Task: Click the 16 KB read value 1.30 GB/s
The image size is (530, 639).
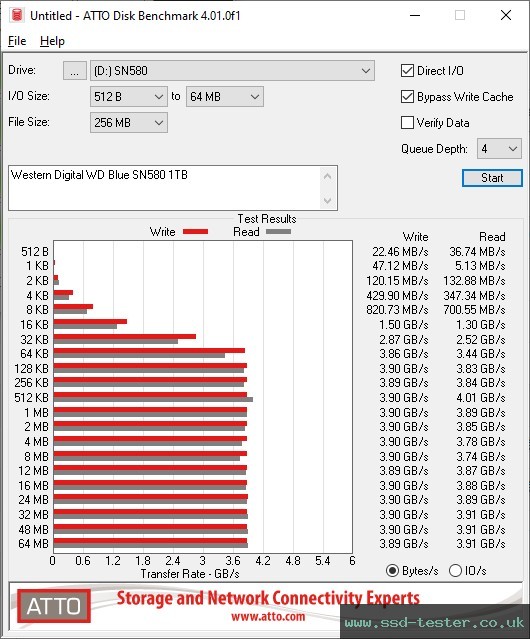Action: click(x=481, y=325)
